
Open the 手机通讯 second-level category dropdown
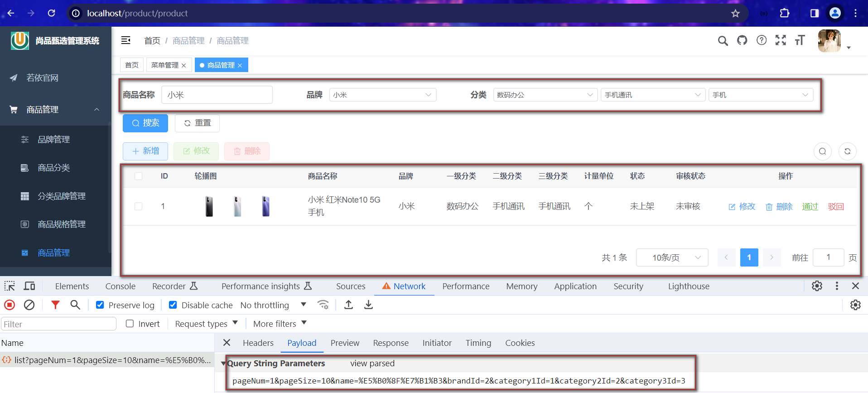653,95
